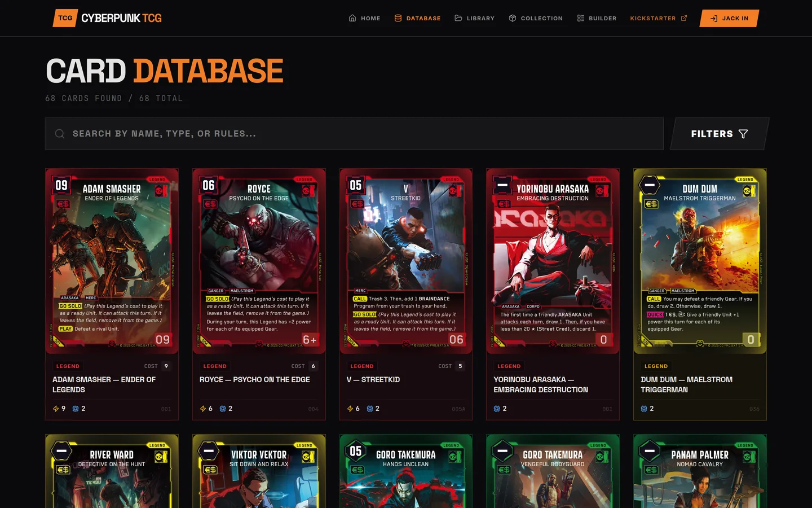Click the funnel icon in Filters
The width and height of the screenshot is (812, 508).
pos(743,134)
